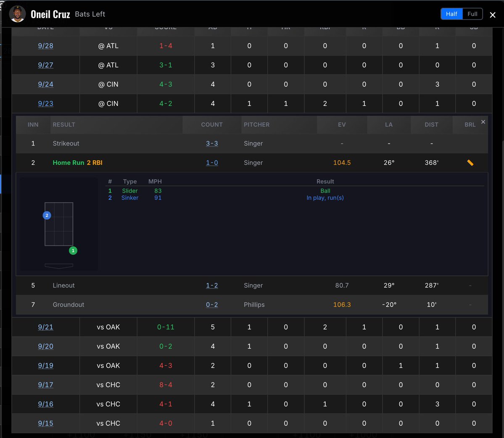Screen dimensions: 504x438
Task: Select pitch 2 marker in strike zone
Action: [x=47, y=215]
